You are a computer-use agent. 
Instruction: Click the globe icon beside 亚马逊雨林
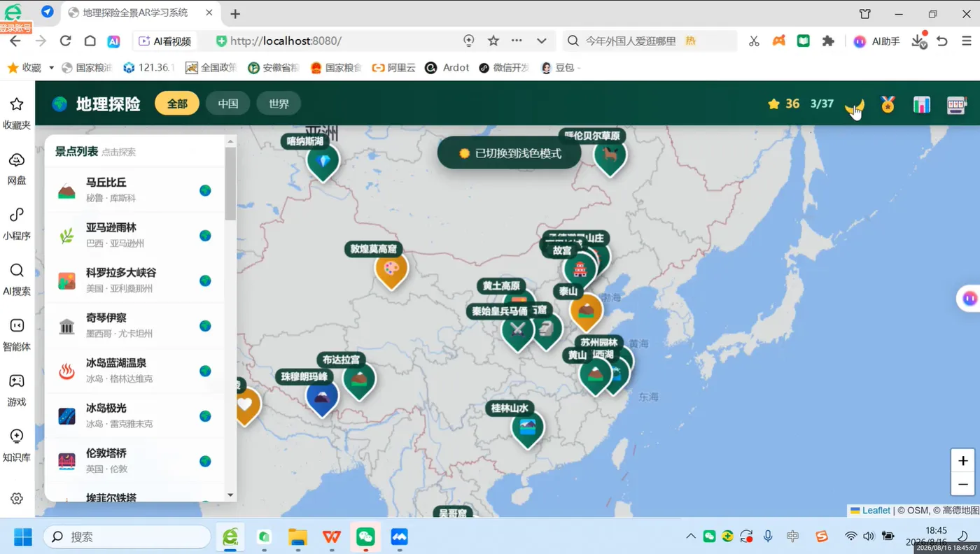click(205, 236)
